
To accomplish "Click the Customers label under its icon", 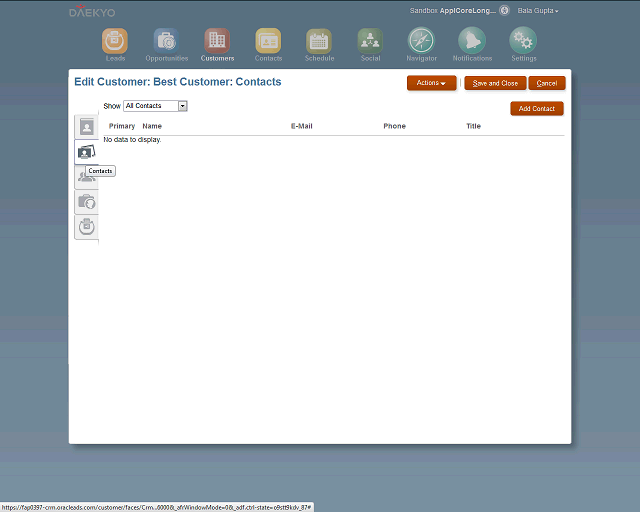I will pos(218,58).
